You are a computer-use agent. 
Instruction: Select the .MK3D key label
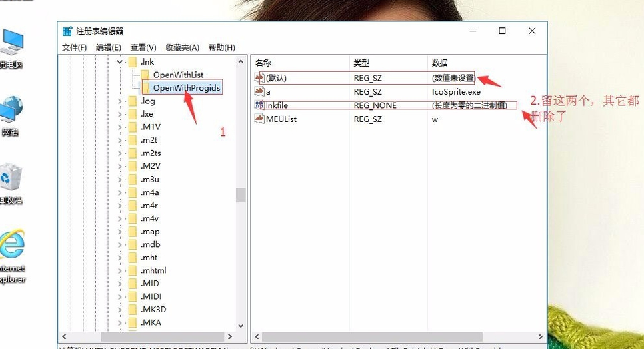point(153,310)
